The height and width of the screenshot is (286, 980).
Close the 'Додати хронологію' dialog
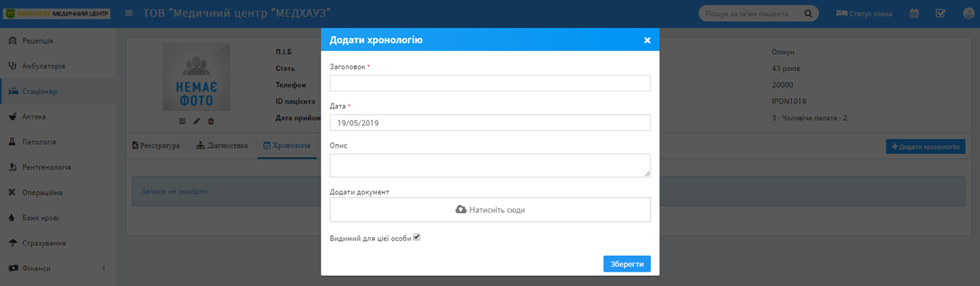click(x=647, y=40)
